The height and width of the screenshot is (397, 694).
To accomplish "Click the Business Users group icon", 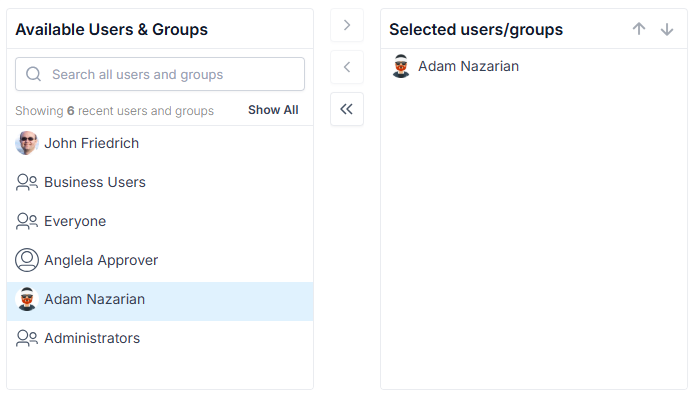I will [x=27, y=182].
